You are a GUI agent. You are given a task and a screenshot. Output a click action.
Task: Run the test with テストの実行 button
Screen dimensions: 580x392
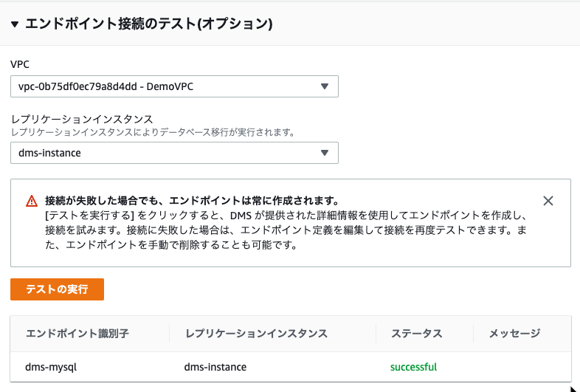[57, 289]
